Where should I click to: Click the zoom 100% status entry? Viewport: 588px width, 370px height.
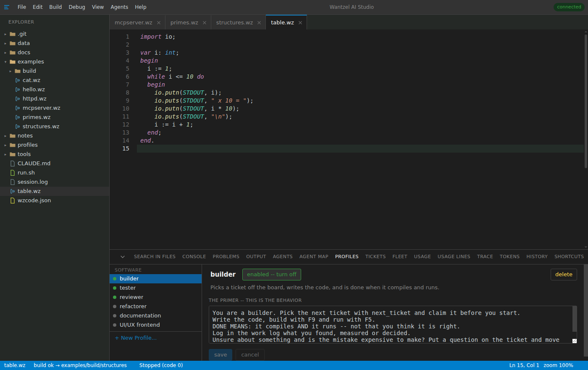pos(558,365)
